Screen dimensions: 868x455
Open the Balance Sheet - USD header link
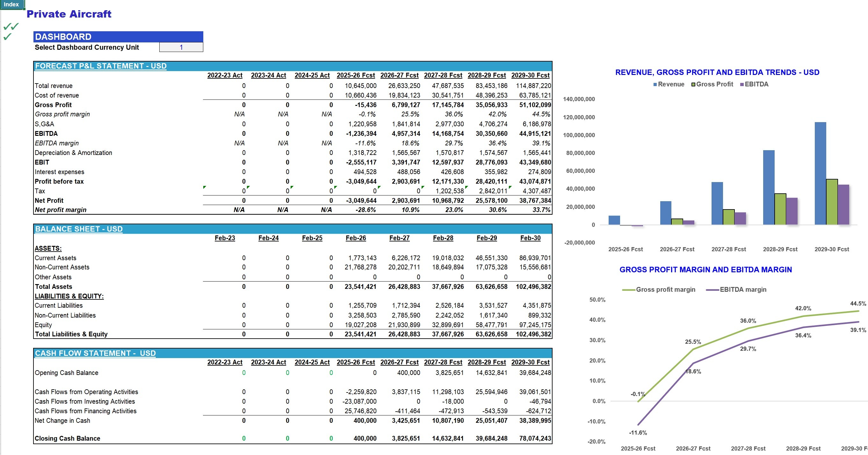(79, 229)
